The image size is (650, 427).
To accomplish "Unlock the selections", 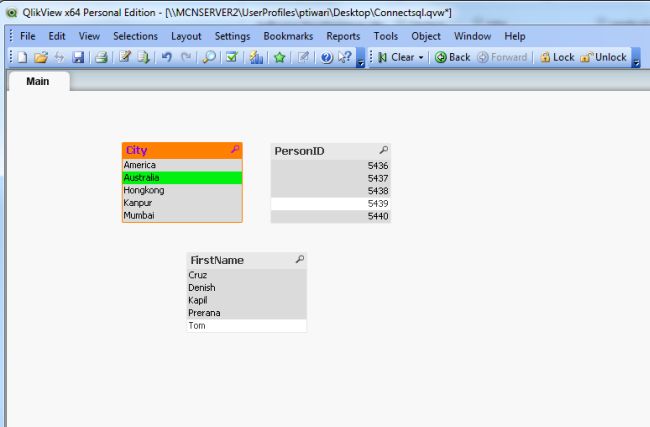I will coord(603,57).
